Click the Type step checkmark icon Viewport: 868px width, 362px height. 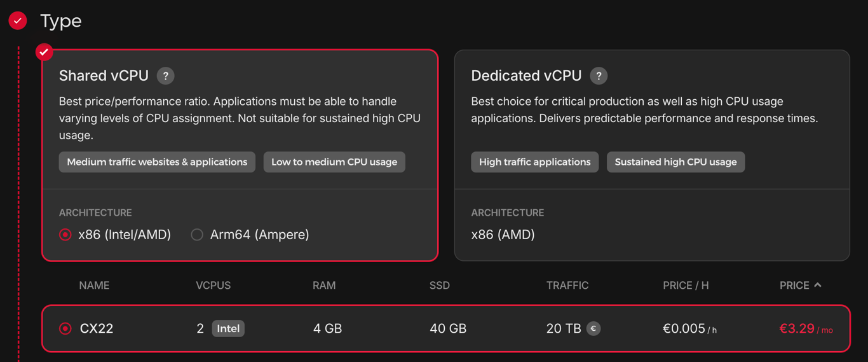[18, 21]
